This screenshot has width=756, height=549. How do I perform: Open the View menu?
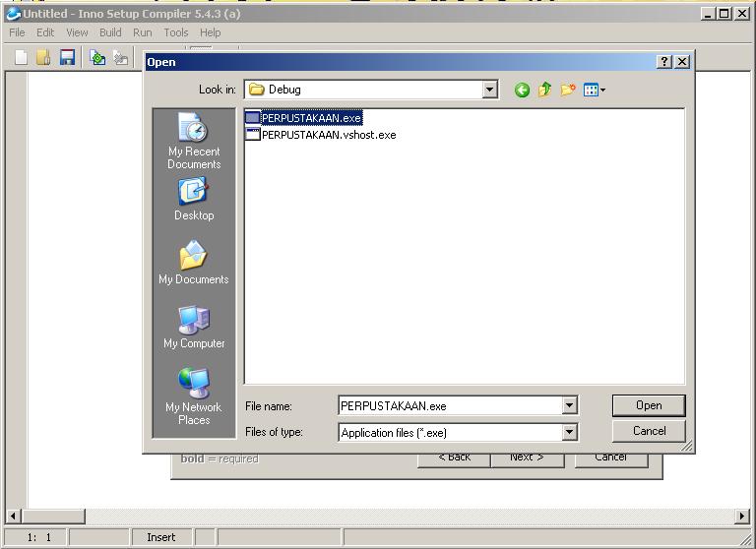(77, 32)
